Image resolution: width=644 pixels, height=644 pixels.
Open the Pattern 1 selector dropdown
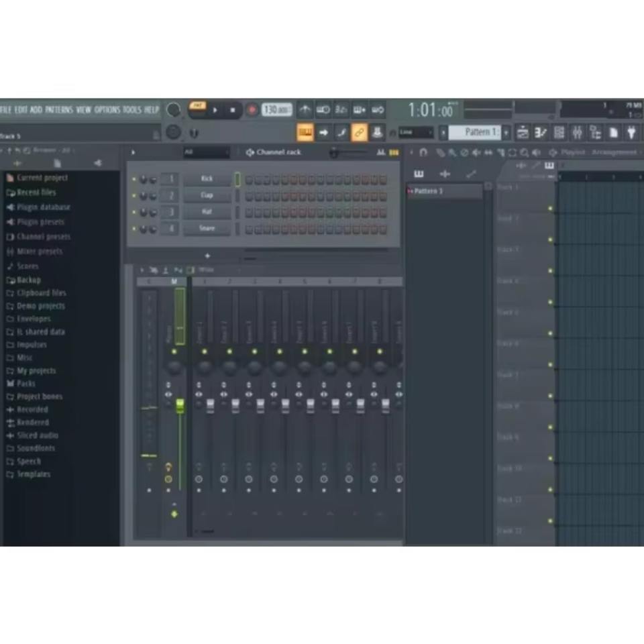pyautogui.click(x=506, y=133)
